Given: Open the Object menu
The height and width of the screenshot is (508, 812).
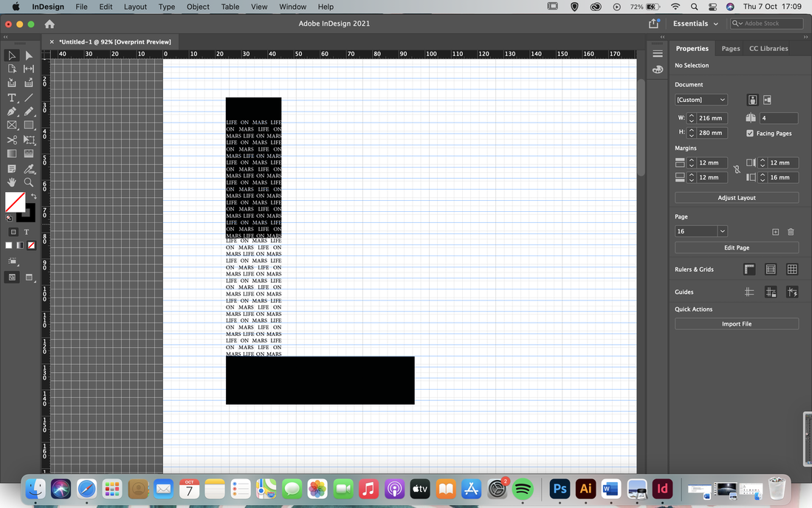Looking at the screenshot, I should (x=198, y=7).
